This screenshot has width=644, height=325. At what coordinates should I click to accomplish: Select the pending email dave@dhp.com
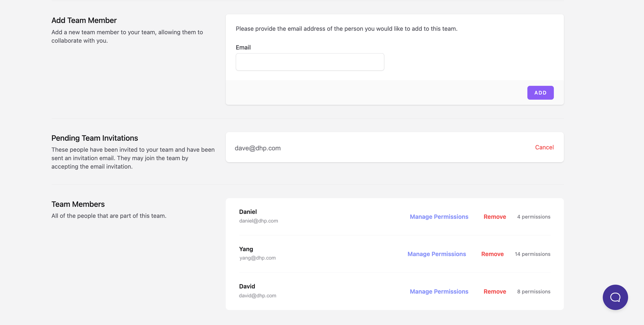pos(258,148)
